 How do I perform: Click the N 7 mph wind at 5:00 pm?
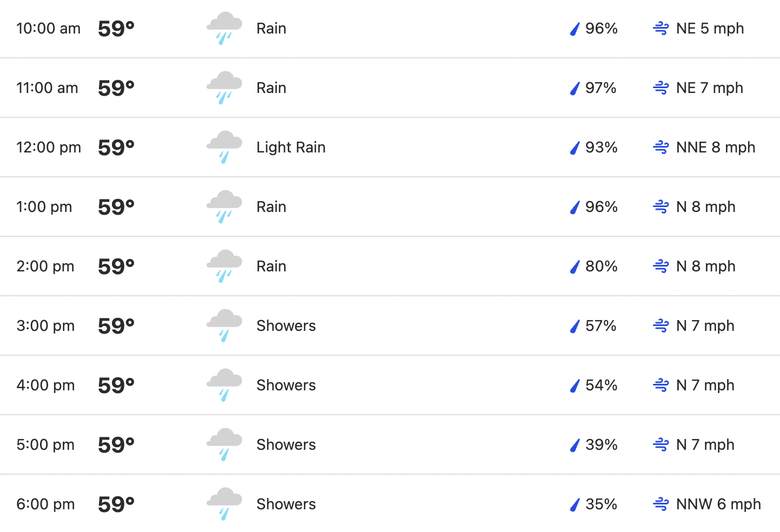[x=705, y=444]
